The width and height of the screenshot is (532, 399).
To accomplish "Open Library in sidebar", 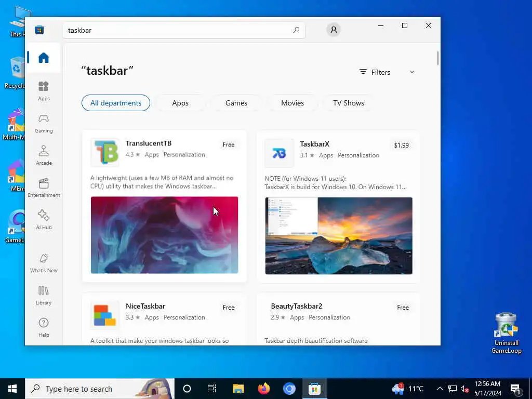I will [44, 295].
